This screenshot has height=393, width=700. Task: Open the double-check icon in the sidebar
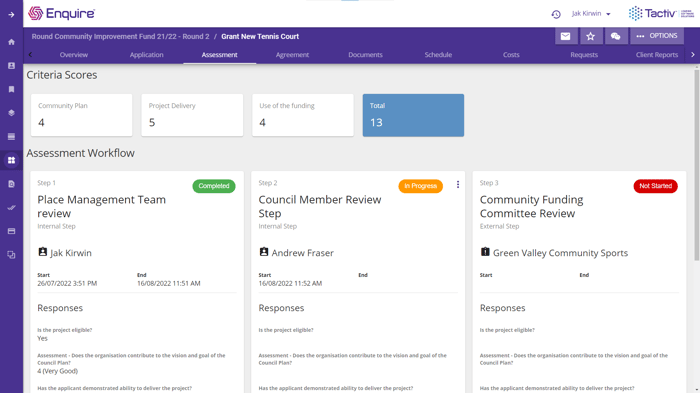[x=11, y=208]
